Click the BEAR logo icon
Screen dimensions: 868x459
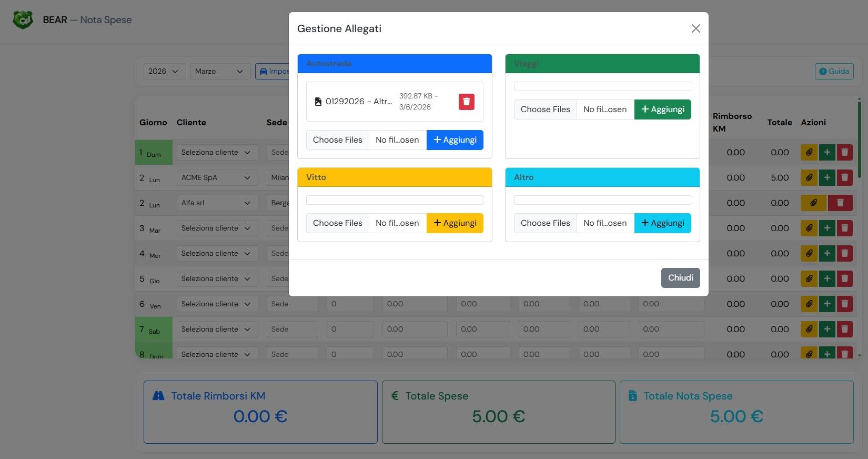coord(23,20)
